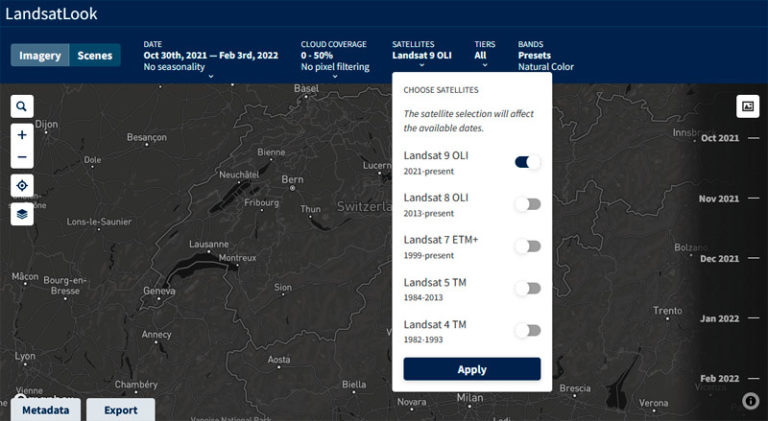Click the LandsatLook title
Image resolution: width=768 pixels, height=421 pixels.
click(x=51, y=14)
